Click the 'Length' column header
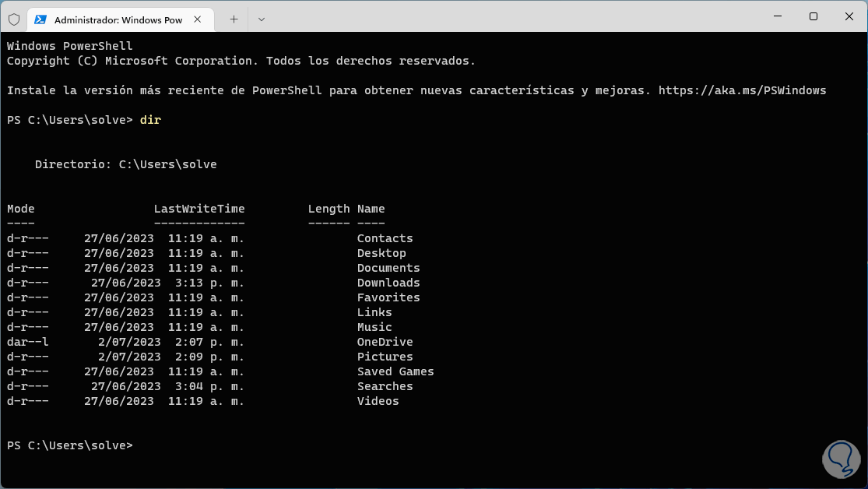The image size is (868, 489). pos(329,209)
